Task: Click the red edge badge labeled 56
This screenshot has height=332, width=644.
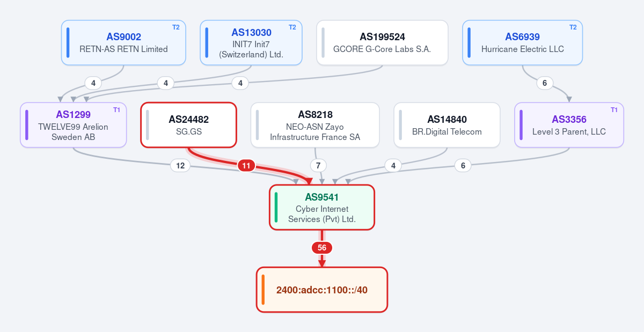Action: [322, 248]
